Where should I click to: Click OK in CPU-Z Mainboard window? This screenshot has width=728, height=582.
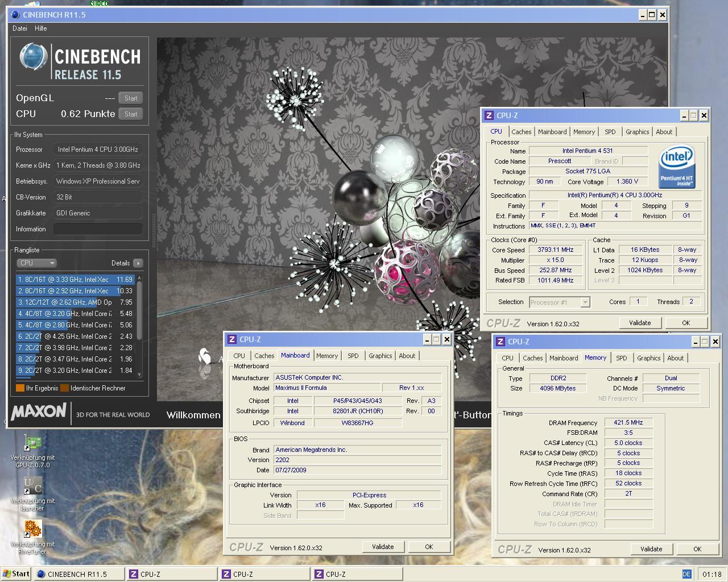[x=429, y=547]
